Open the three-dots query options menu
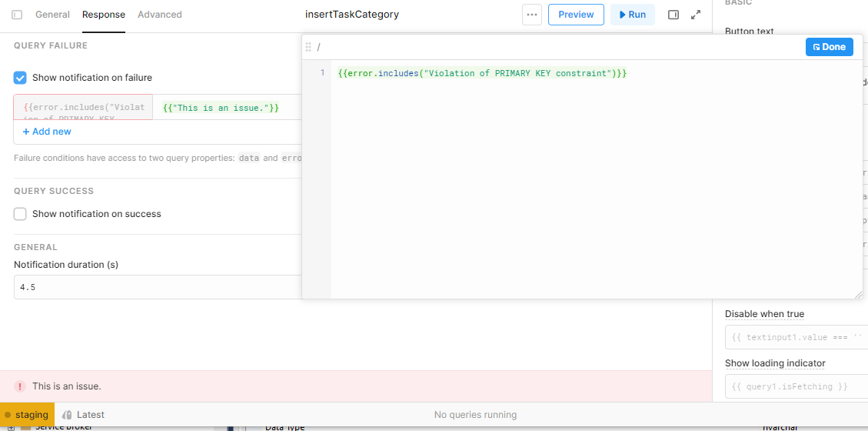The image size is (868, 431). [x=532, y=15]
